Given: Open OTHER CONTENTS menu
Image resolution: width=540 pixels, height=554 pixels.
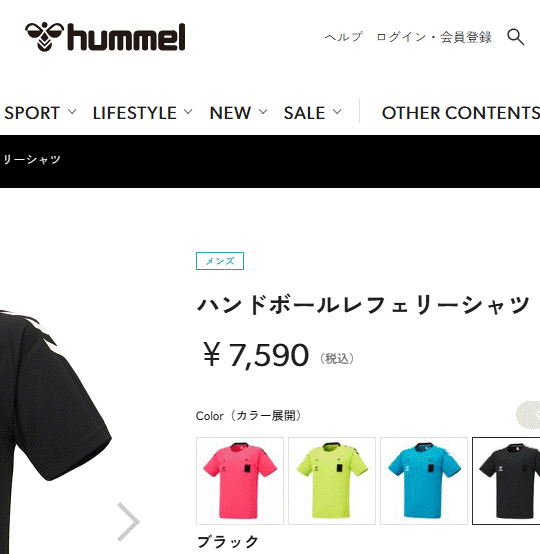Looking at the screenshot, I should (x=461, y=113).
